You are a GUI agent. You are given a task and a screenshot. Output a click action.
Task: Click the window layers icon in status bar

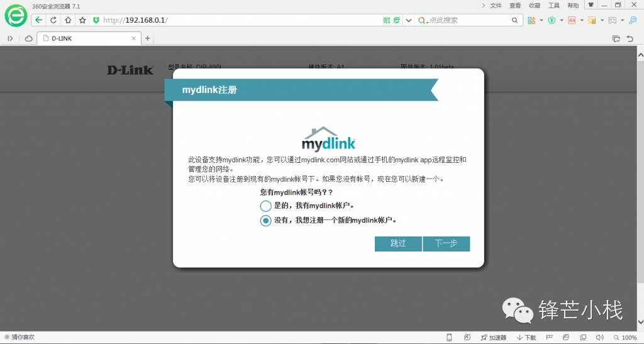583,338
